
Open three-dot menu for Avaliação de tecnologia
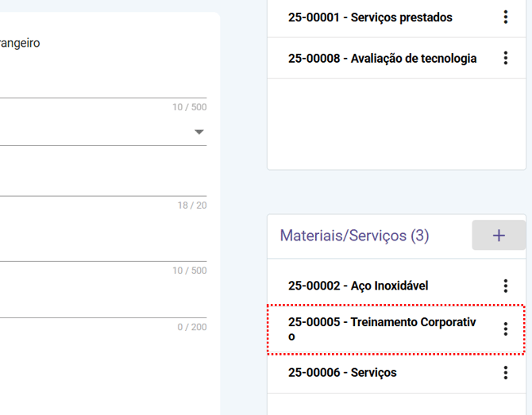(505, 58)
